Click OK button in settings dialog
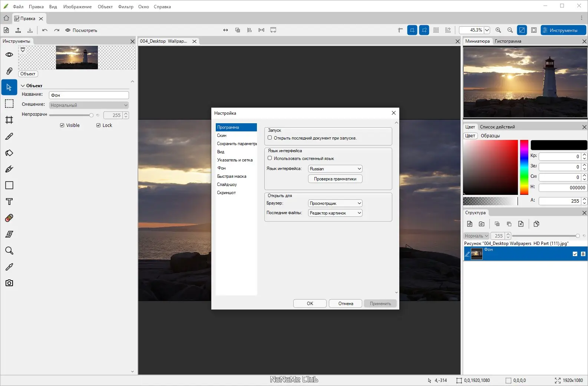The image size is (588, 386). coord(310,304)
